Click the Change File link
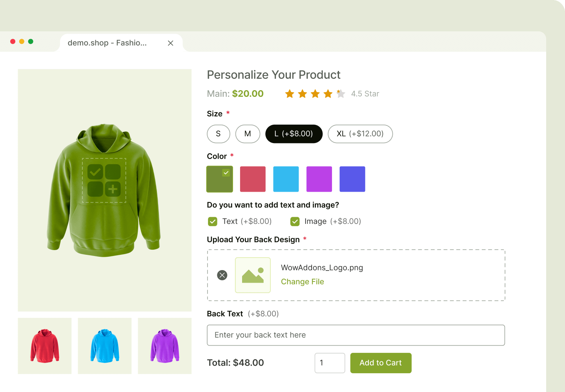The width and height of the screenshot is (565, 392). coord(302,281)
